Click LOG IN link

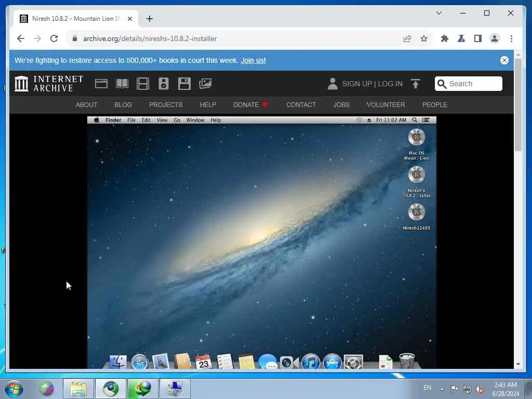[390, 84]
